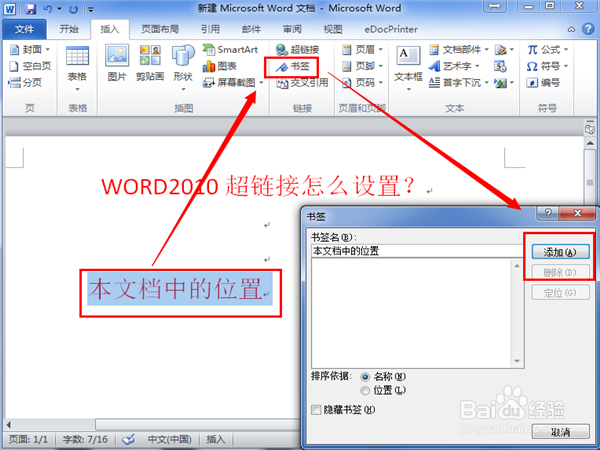Viewport: 600px width, 450px height.
Task: Open the Clip Art (剪贴画) tool
Action: tap(150, 63)
